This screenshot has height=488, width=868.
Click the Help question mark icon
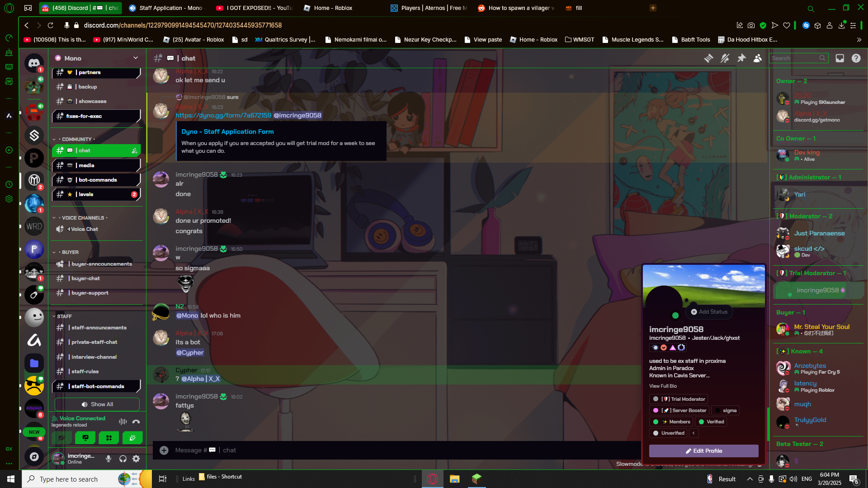pos(856,58)
